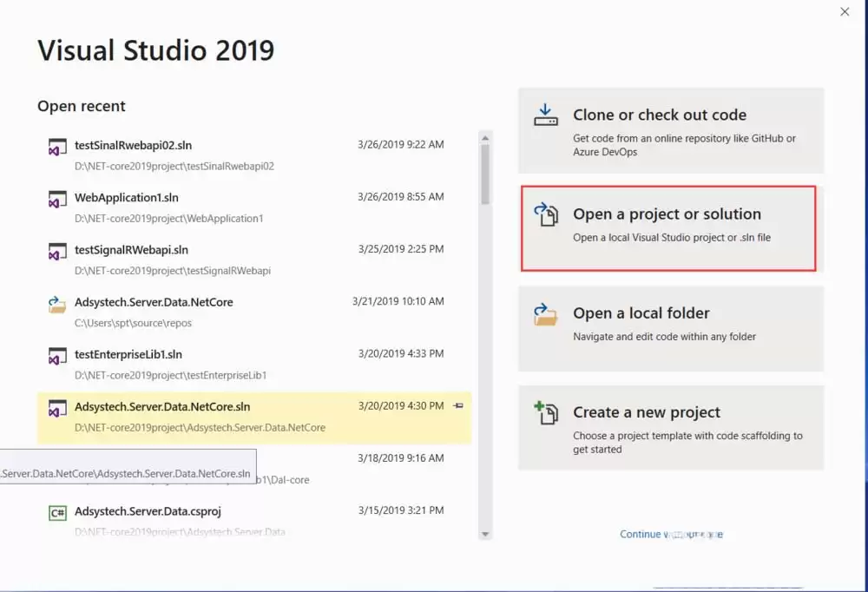Click the solution icon beside WebApplication1.sln
The image size is (868, 592).
click(57, 199)
